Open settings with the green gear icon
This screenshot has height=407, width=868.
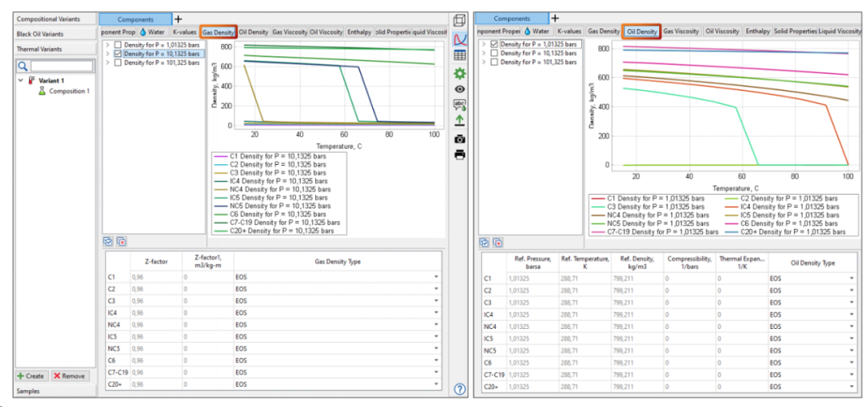click(x=460, y=72)
